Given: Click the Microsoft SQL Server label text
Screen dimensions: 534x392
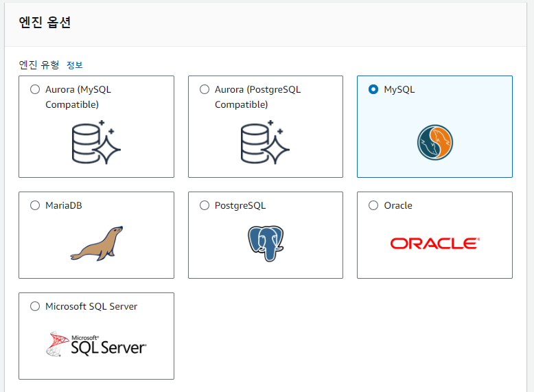Looking at the screenshot, I should tap(91, 306).
